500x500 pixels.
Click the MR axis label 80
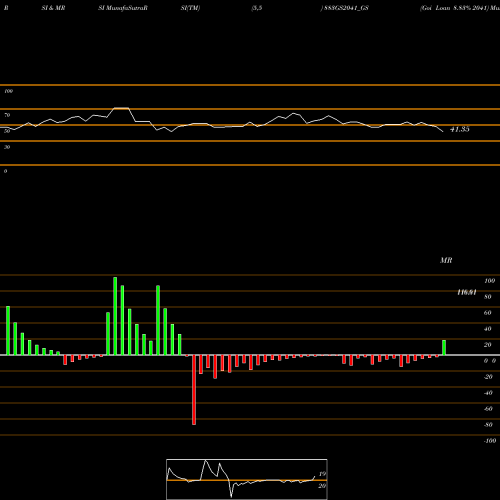[488, 297]
